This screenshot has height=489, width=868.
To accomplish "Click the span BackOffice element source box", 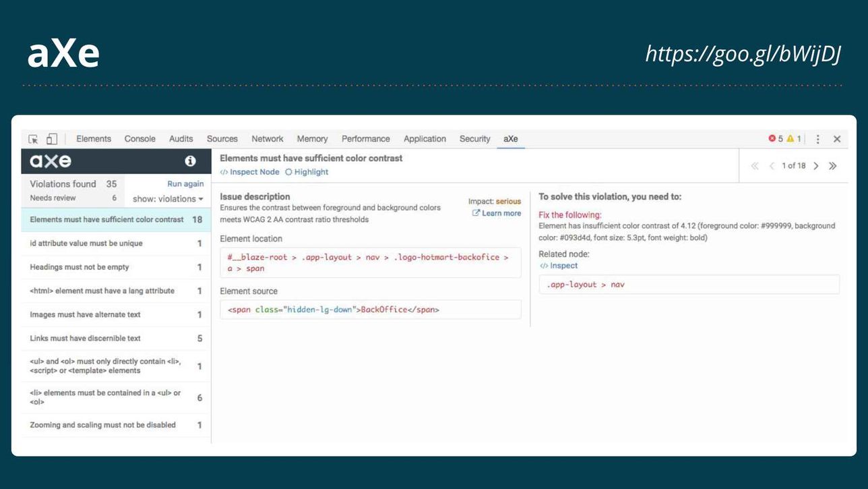I will coord(371,310).
